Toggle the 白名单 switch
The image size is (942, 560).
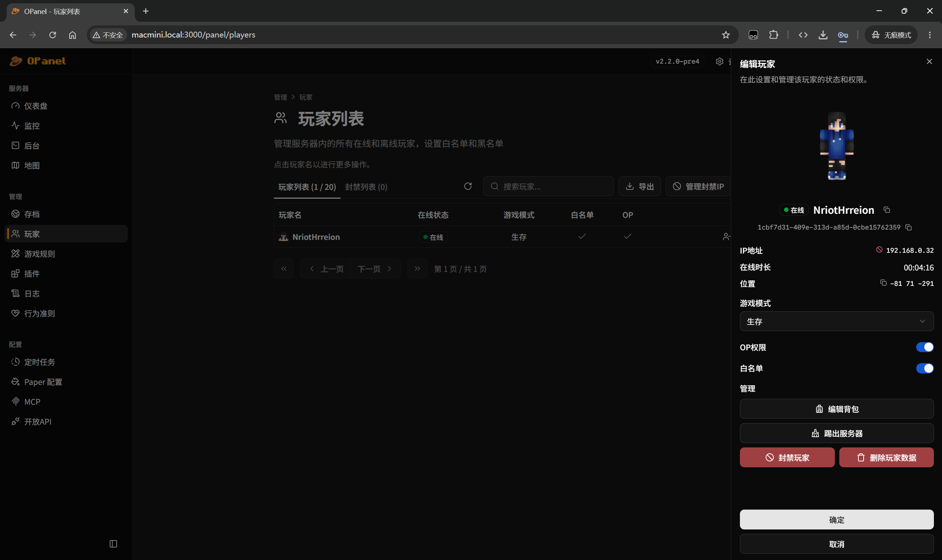[x=925, y=368]
